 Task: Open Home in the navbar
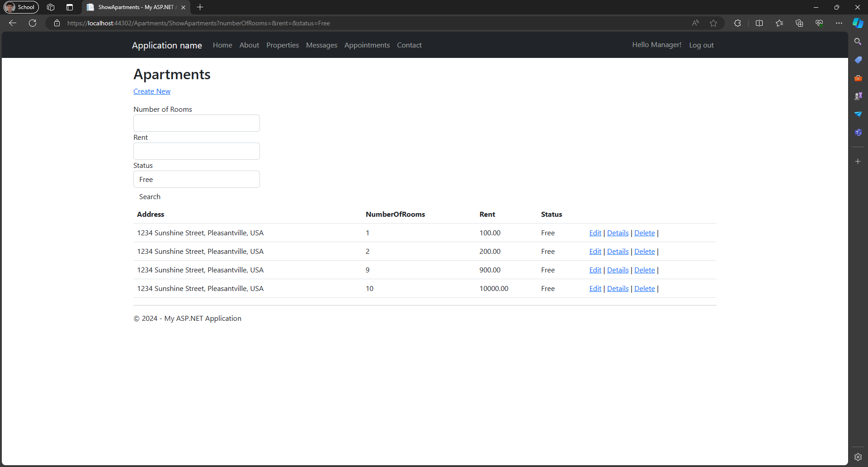222,45
